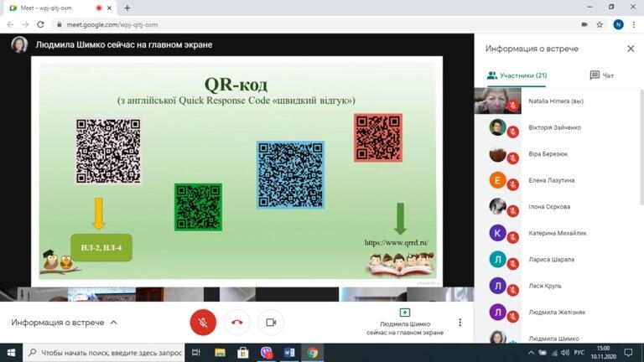Open the Chrome three-dot menu
The height and width of the screenshot is (362, 644).
point(634,24)
